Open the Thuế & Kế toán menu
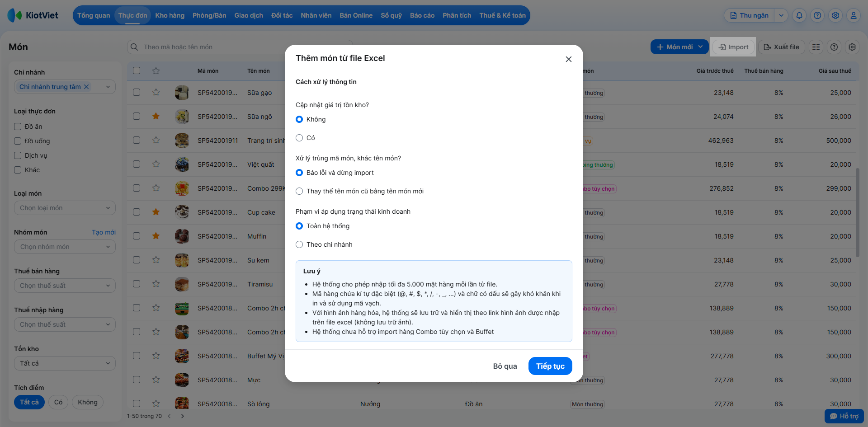 click(503, 15)
